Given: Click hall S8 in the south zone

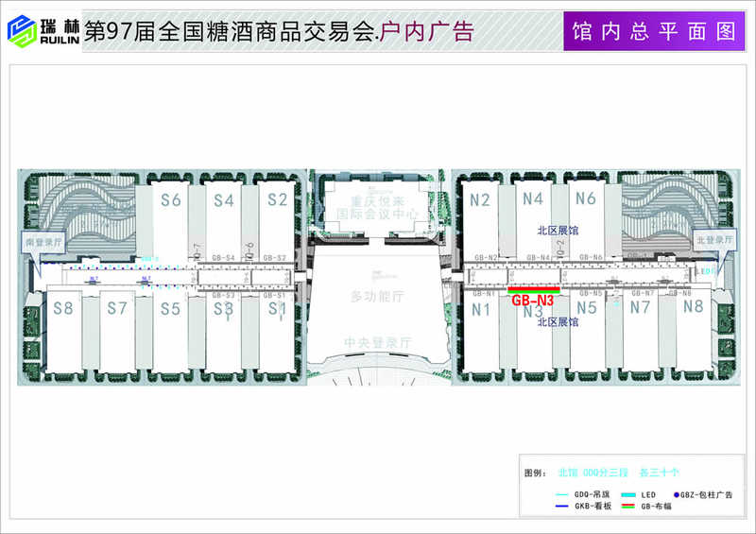Looking at the screenshot, I should 63,308.
